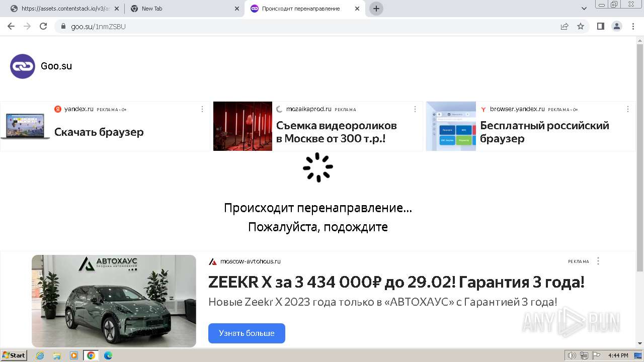Open Бесплатный российский браузер ad headline
The width and height of the screenshot is (644, 362).
coord(544,132)
